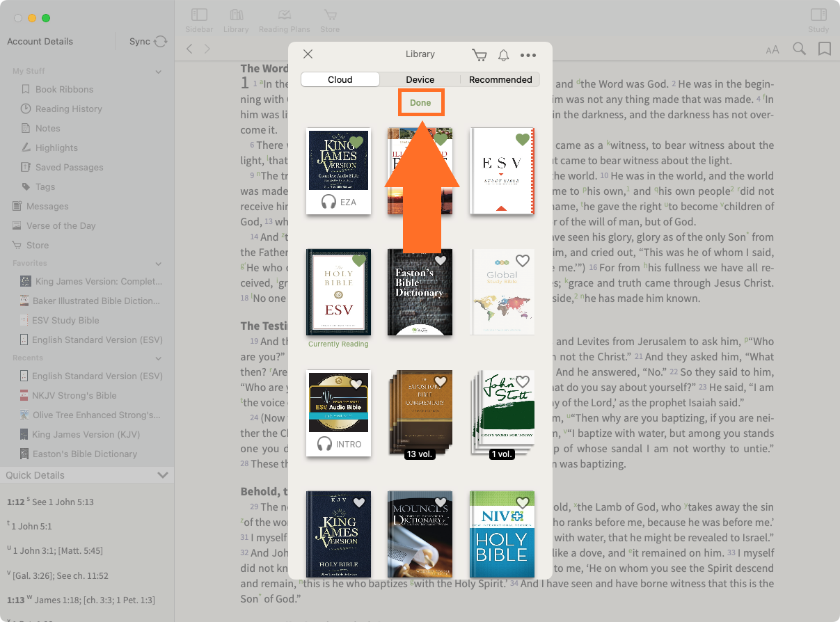Open ESV Study Bible favorite
Screen dimensions: 840x622
coord(59,320)
